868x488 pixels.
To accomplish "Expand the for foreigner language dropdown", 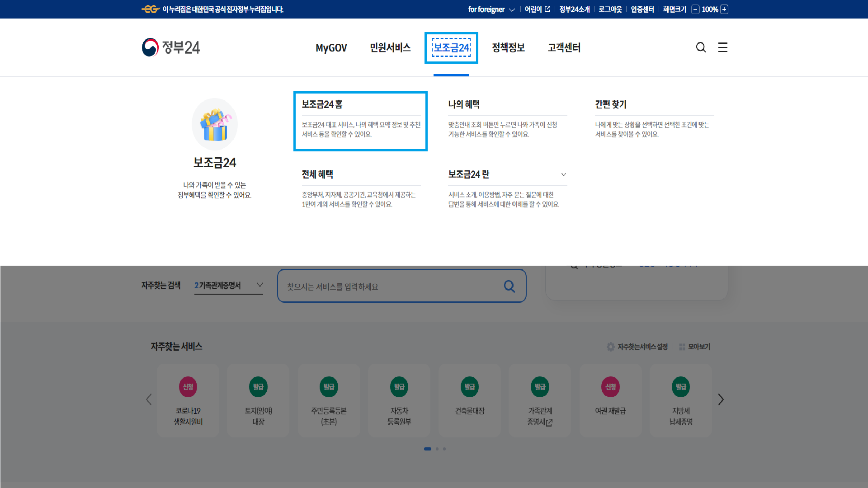I will [x=491, y=9].
